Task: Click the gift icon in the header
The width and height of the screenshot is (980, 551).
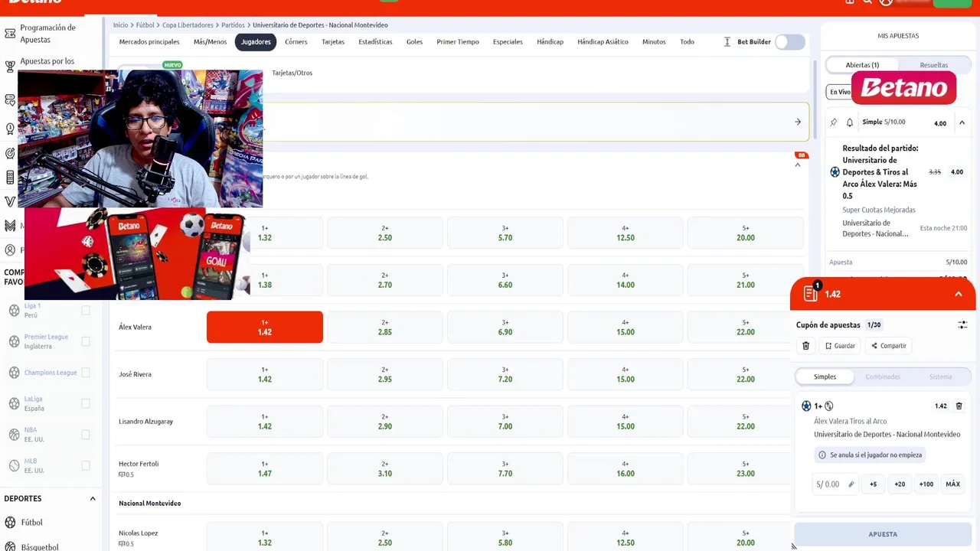Action: (x=850, y=2)
